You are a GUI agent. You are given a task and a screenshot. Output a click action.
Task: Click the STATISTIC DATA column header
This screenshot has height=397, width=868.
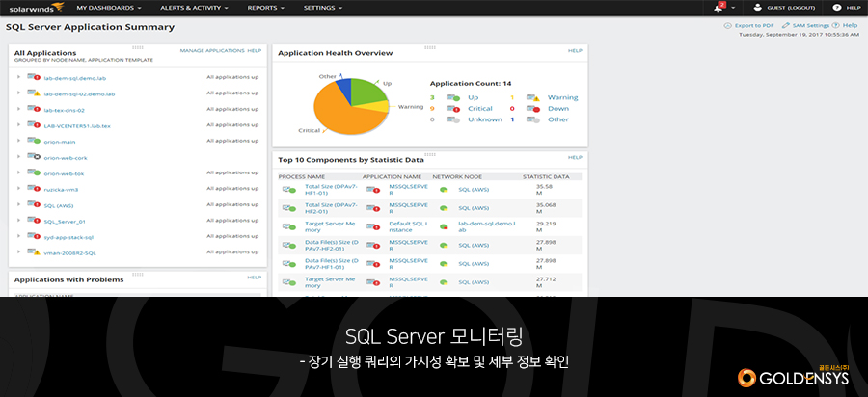click(x=546, y=177)
